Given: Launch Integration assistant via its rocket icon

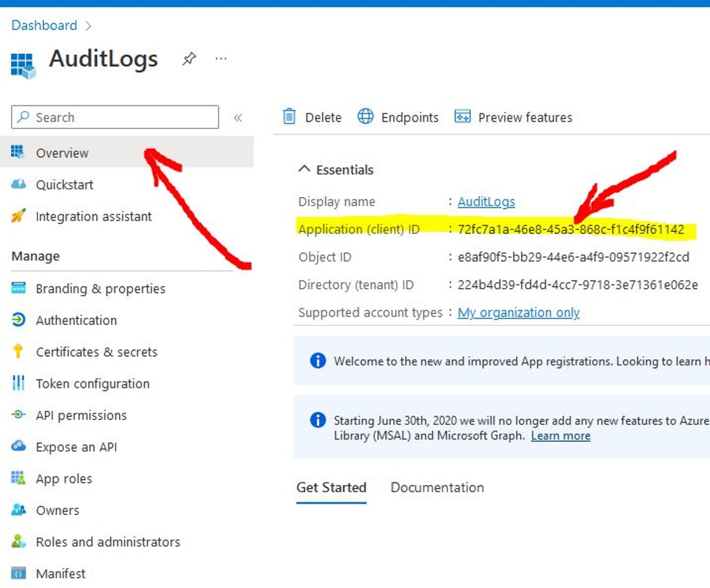Looking at the screenshot, I should [18, 216].
